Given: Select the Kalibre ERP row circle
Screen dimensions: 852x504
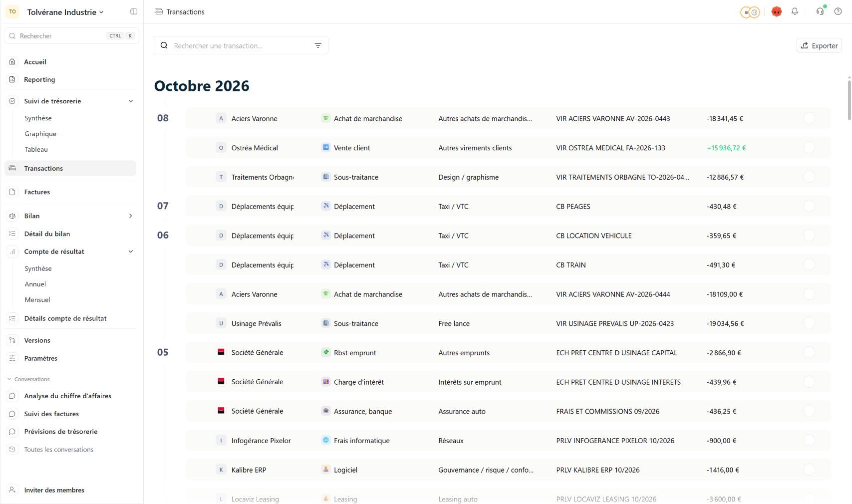Looking at the screenshot, I should coord(809,470).
